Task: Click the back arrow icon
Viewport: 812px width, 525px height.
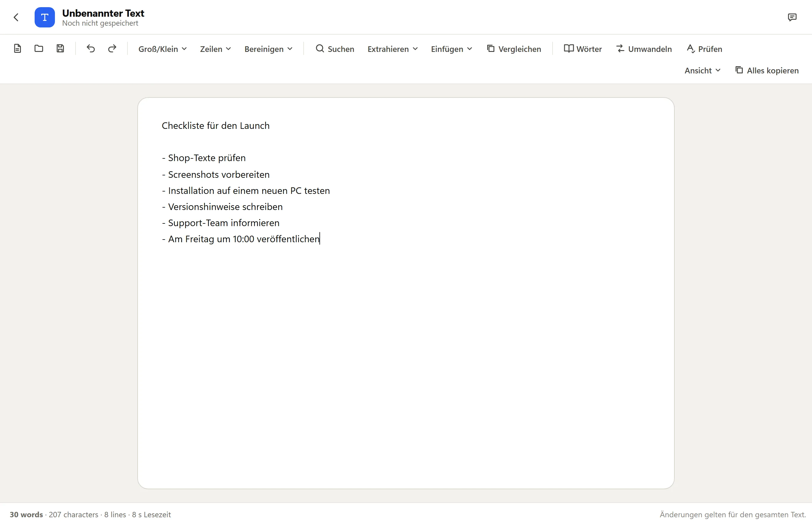Action: coord(16,17)
